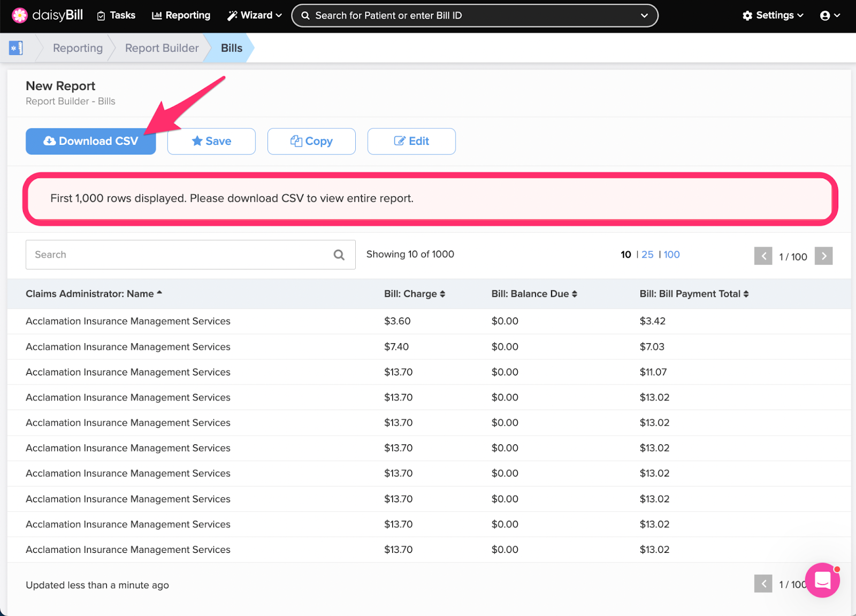
Task: Click the $7.40 charge cell
Action: coord(396,347)
